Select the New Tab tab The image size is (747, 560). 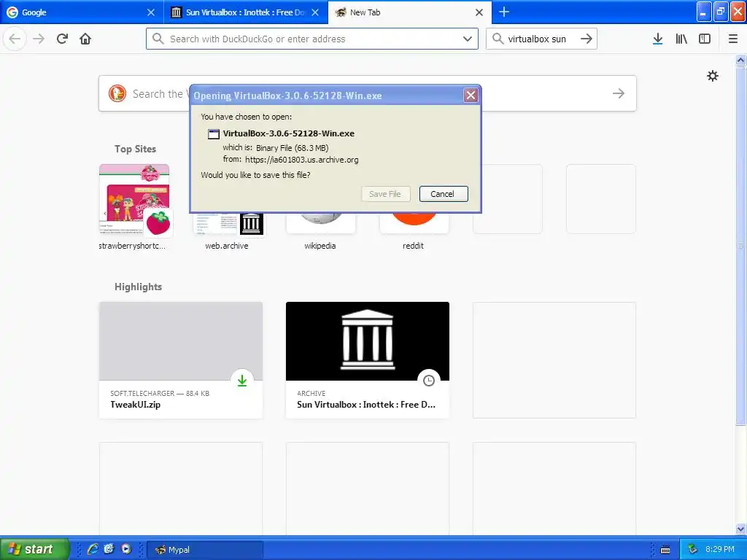tap(410, 12)
